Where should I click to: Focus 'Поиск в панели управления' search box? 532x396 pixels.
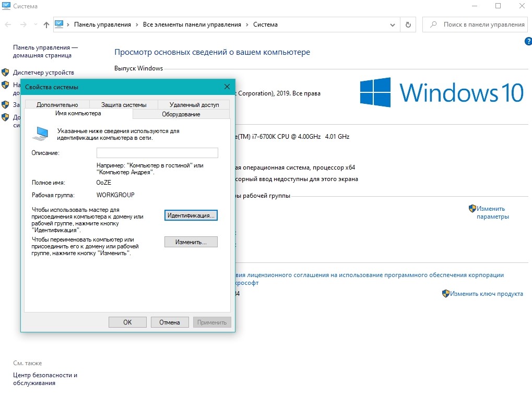tap(475, 25)
